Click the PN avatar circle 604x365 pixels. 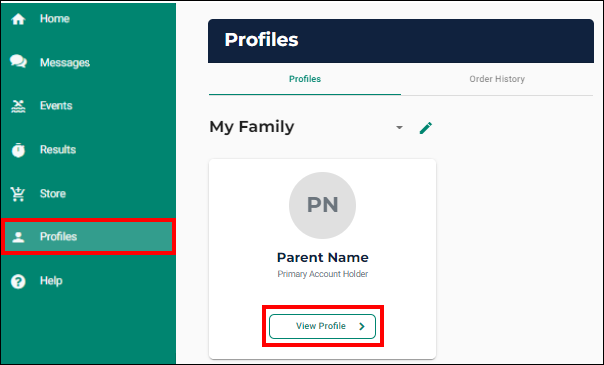(322, 205)
